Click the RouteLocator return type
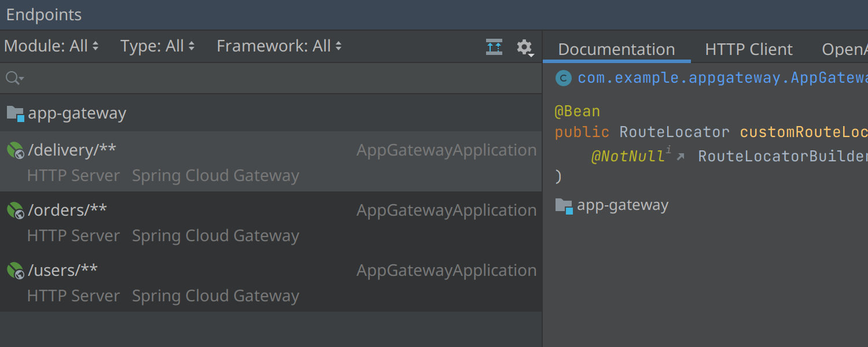868x347 pixels. [x=674, y=132]
